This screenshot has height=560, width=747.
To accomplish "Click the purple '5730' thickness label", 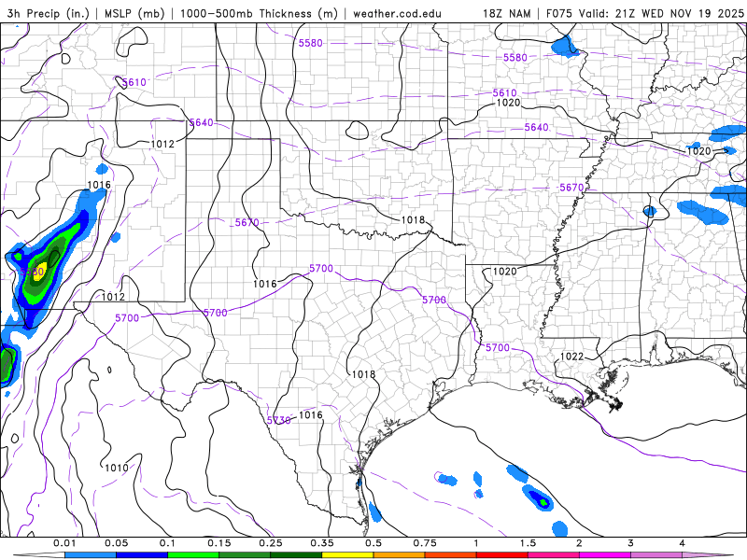I will [278, 420].
